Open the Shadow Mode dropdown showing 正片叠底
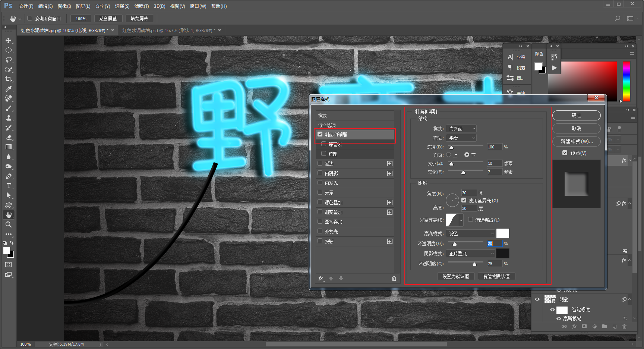 click(x=470, y=254)
